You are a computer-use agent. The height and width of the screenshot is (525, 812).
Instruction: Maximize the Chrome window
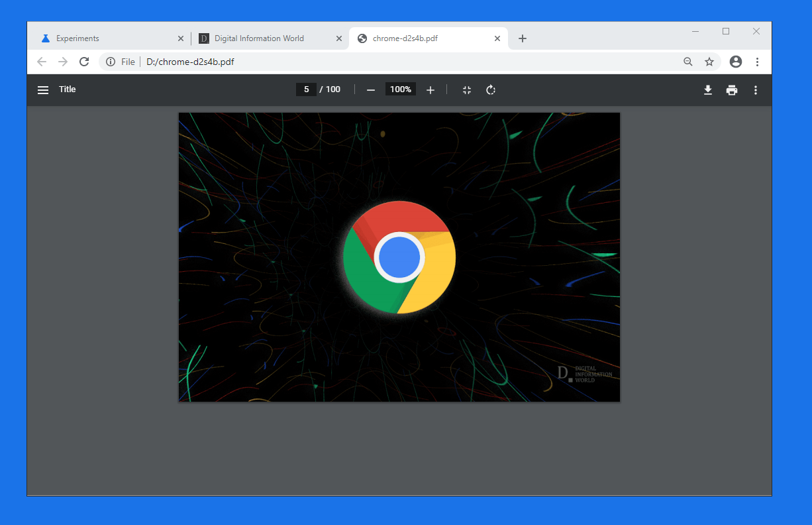click(726, 31)
